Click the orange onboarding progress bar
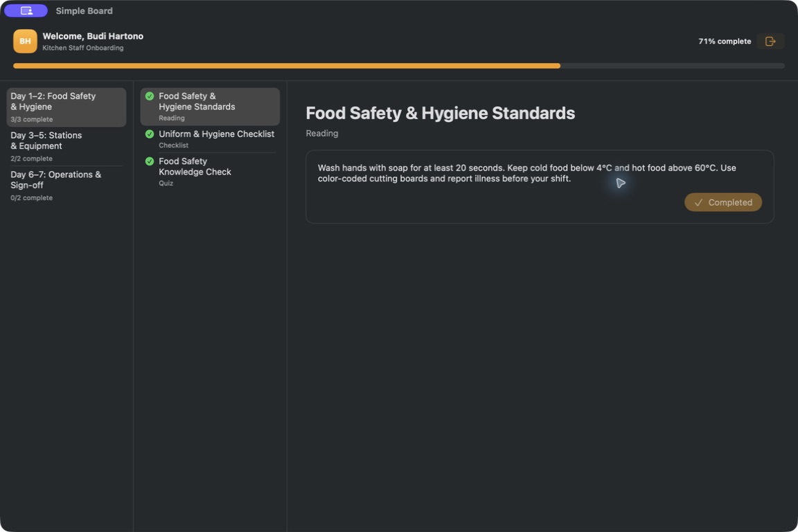Screen dimensions: 798x532 [287, 66]
